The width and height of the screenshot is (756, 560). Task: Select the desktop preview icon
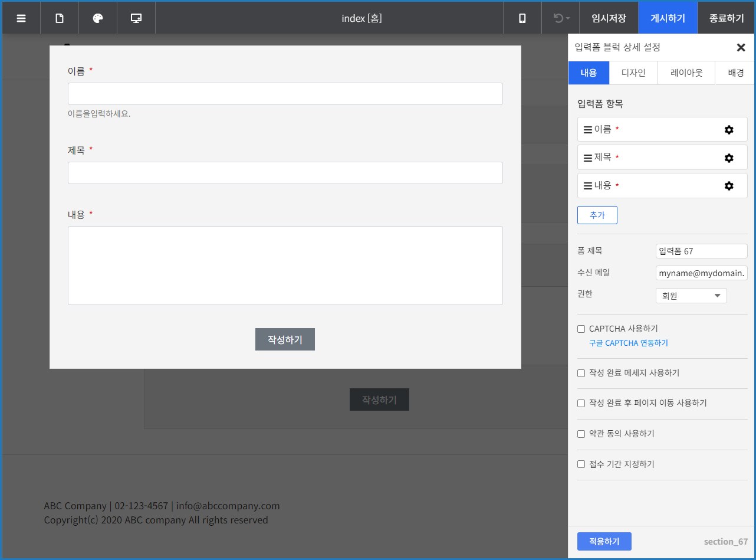136,18
